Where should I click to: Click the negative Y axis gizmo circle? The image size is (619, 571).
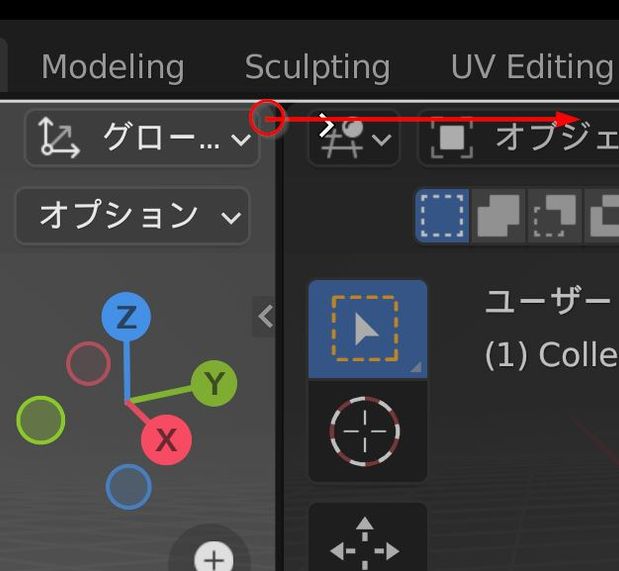tap(41, 420)
